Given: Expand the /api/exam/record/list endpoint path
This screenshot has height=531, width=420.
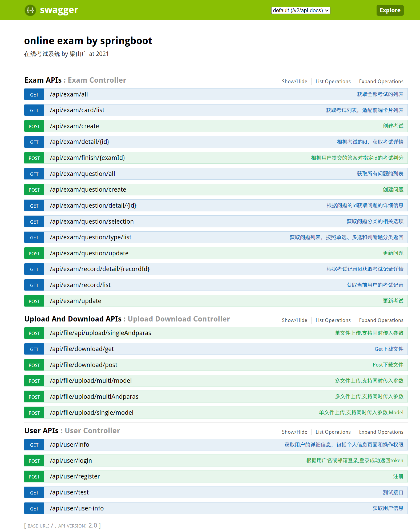Looking at the screenshot, I should coord(80,285).
